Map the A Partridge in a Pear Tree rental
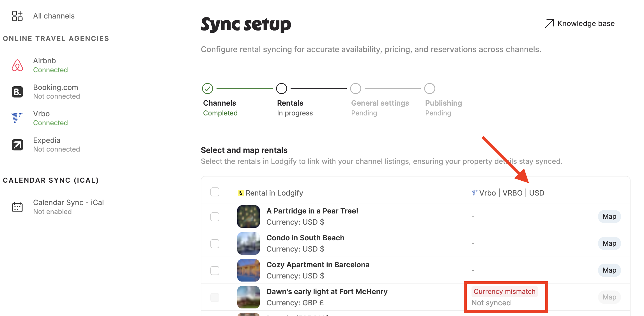The height and width of the screenshot is (316, 644). tap(609, 217)
